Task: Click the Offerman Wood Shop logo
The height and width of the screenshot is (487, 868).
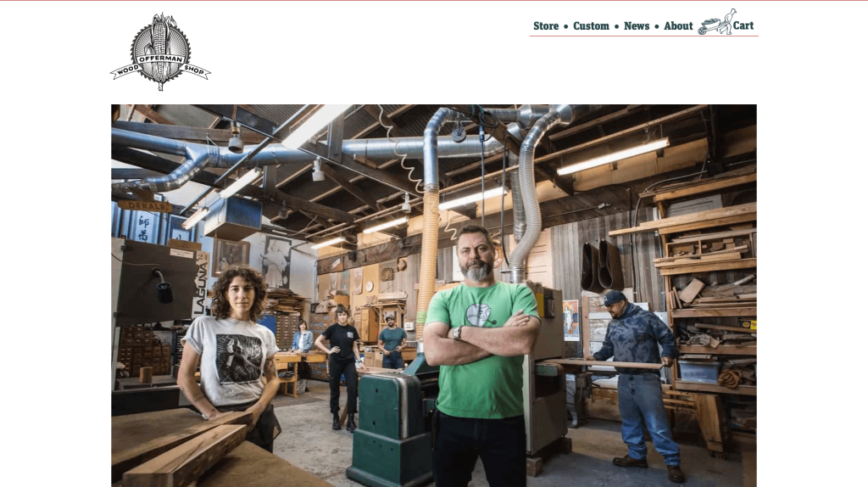Action: pos(160,52)
